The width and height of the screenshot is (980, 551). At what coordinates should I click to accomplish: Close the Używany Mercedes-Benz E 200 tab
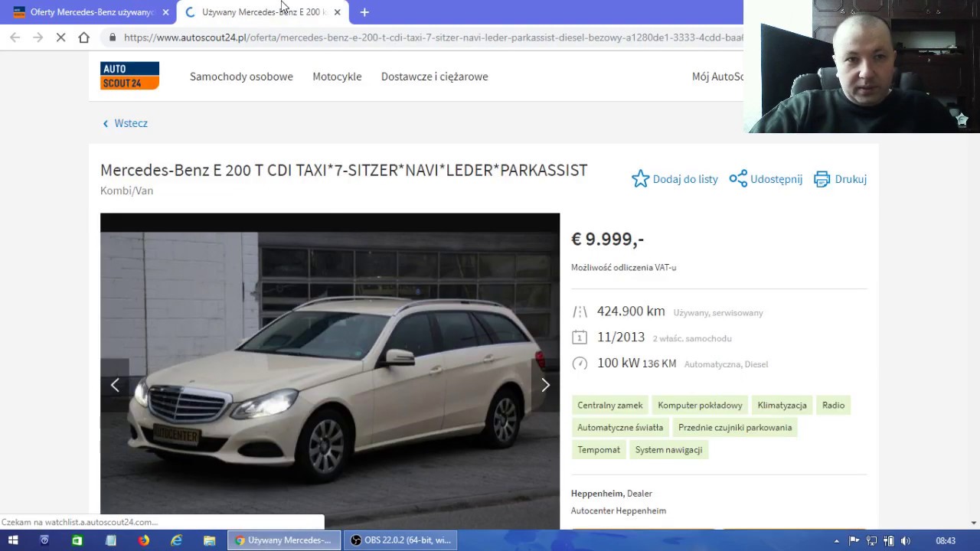pos(337,12)
